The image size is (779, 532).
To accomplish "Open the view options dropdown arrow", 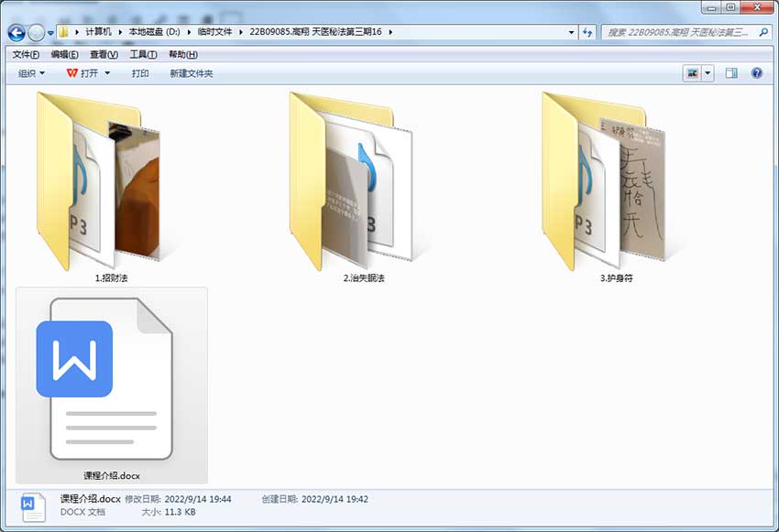I will [x=708, y=73].
